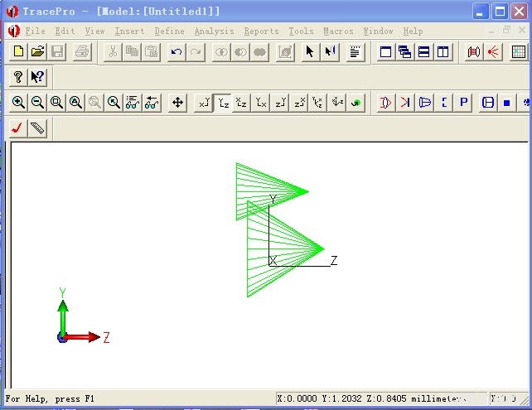Select the measurement ruler tool

click(37, 128)
